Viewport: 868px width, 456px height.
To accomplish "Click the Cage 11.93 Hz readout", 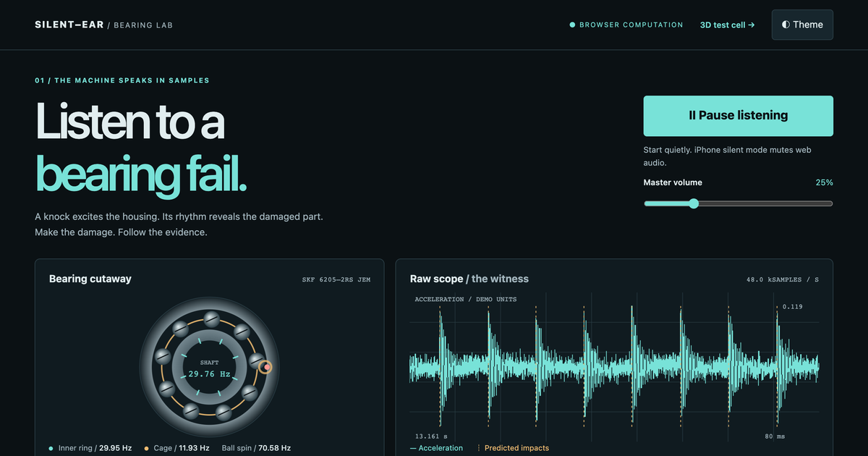I will point(181,448).
